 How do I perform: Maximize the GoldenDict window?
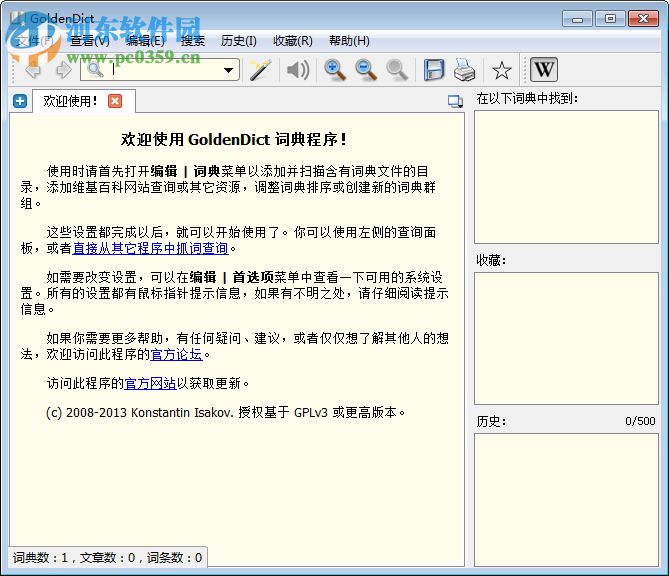(x=610, y=19)
